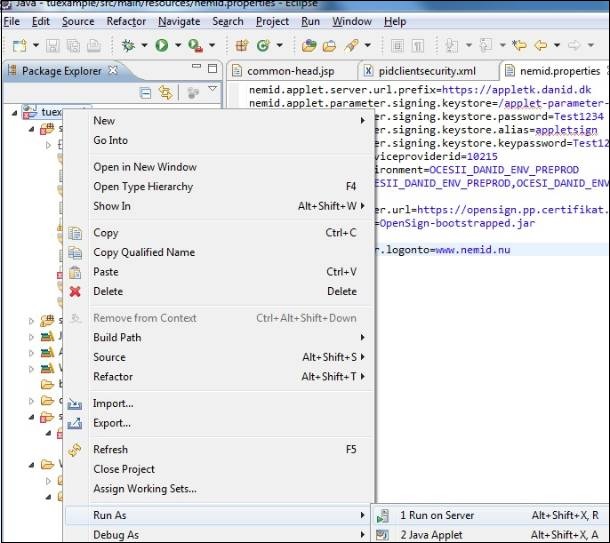Open the Help menu

(x=395, y=21)
